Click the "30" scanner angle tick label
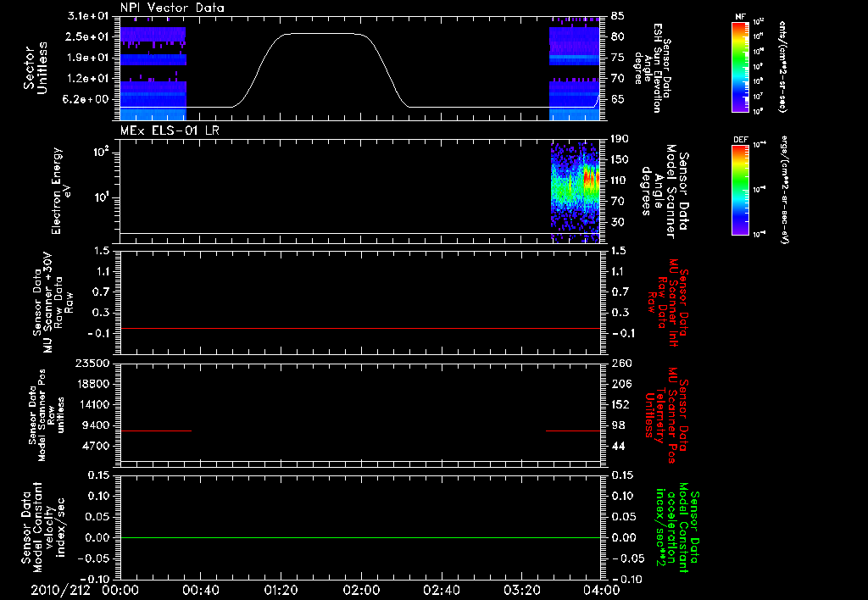 pyautogui.click(x=618, y=222)
